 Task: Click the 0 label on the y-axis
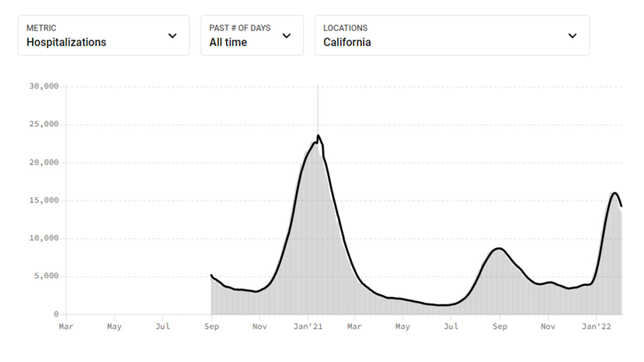(56, 314)
